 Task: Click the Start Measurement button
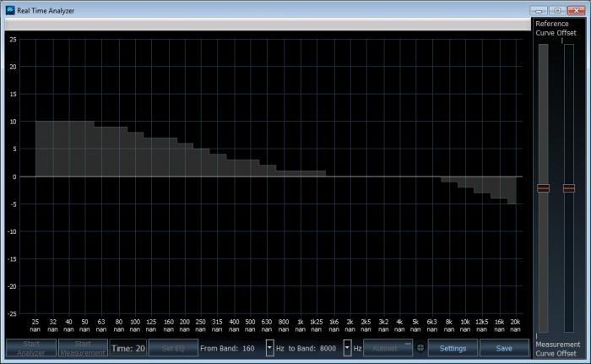pyautogui.click(x=83, y=348)
